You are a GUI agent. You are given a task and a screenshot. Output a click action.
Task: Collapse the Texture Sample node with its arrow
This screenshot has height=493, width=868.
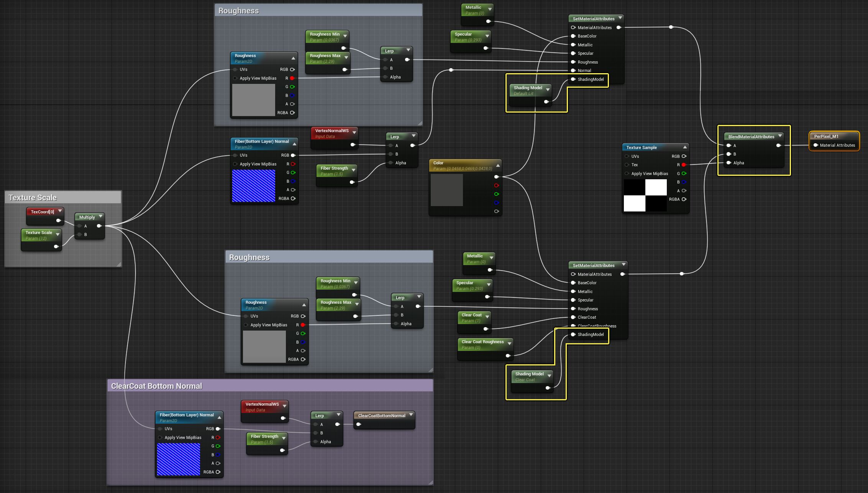pos(685,147)
